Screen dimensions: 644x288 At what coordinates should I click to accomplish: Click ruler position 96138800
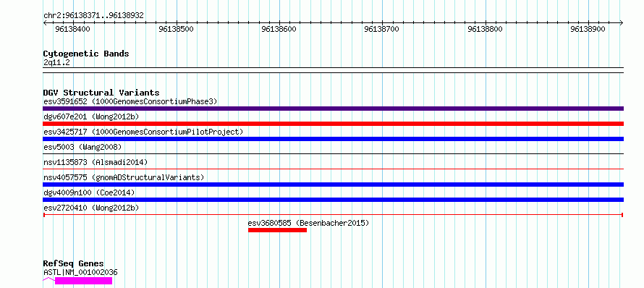pos(486,30)
